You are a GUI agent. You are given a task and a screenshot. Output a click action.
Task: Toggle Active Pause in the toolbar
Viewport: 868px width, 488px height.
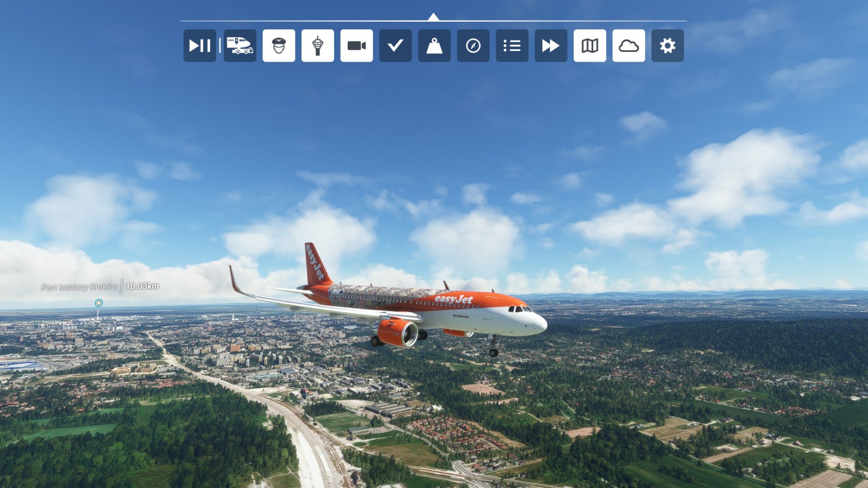[200, 46]
